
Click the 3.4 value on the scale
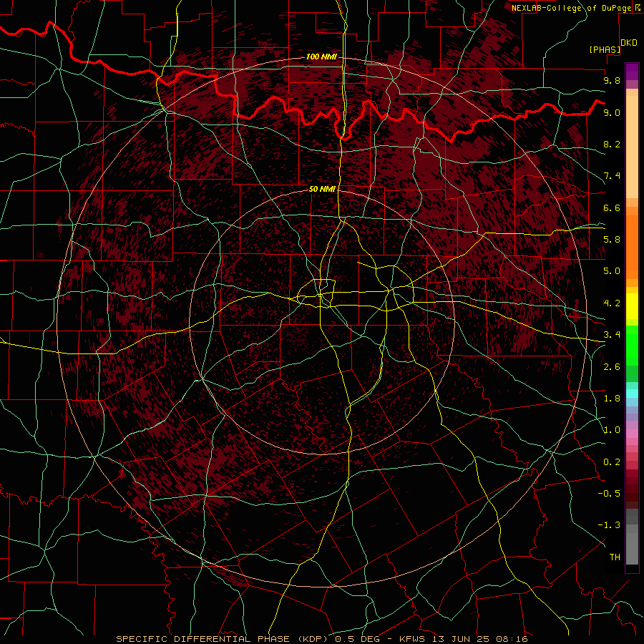(x=612, y=335)
